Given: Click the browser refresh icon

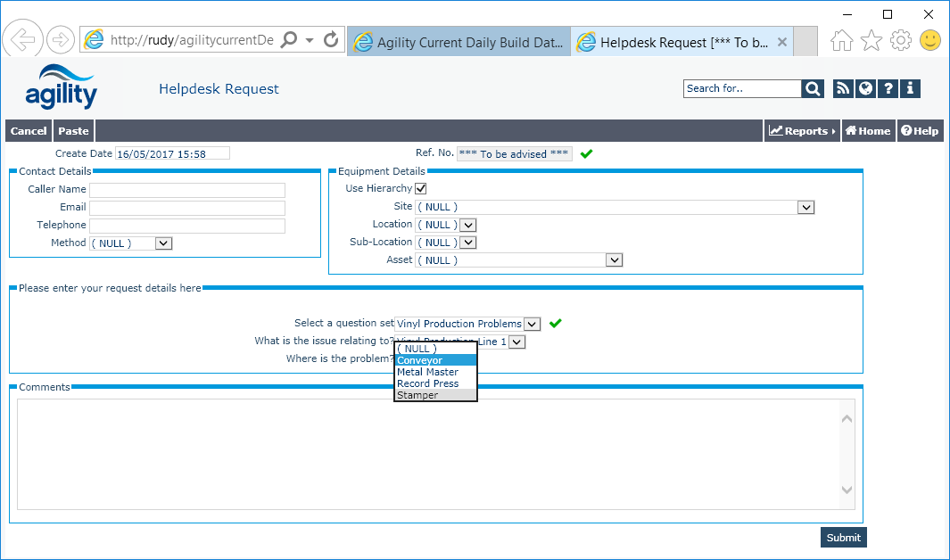Looking at the screenshot, I should click(331, 40).
